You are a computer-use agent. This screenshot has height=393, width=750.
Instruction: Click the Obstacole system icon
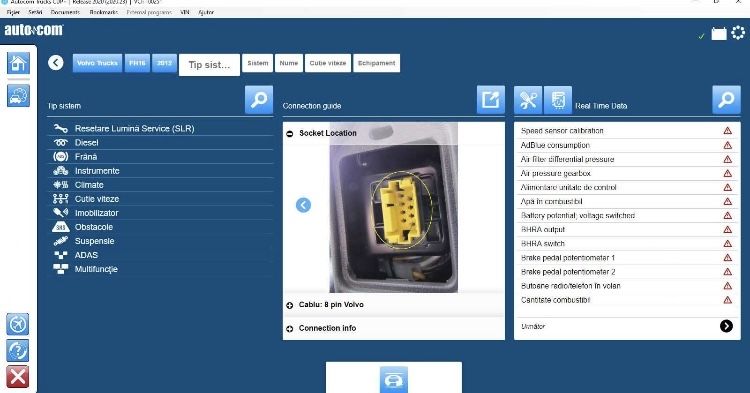tap(60, 227)
